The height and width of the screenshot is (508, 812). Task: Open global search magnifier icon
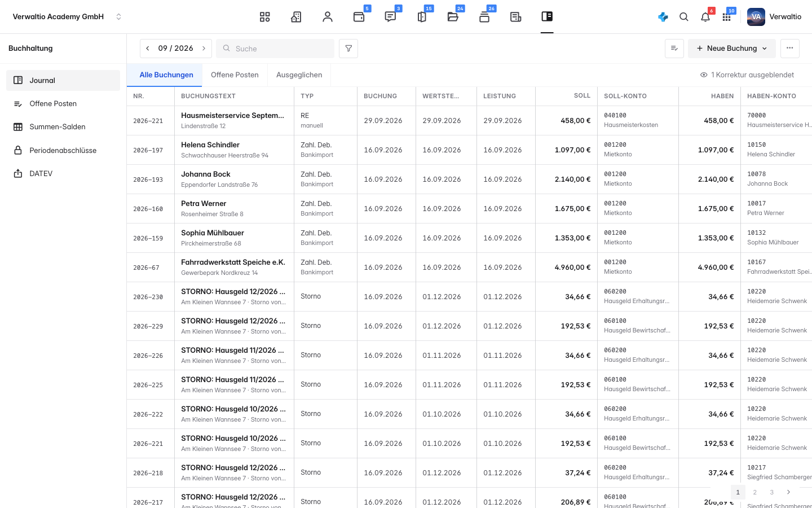(x=684, y=17)
